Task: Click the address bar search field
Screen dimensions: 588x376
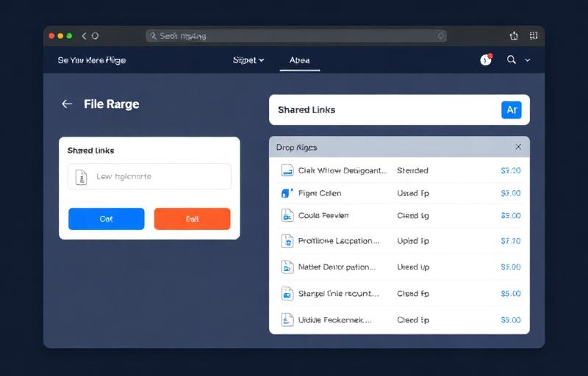Action: [296, 36]
